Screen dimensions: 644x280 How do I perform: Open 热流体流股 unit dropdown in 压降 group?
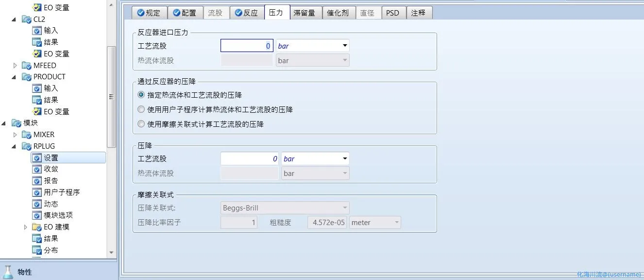click(x=345, y=173)
